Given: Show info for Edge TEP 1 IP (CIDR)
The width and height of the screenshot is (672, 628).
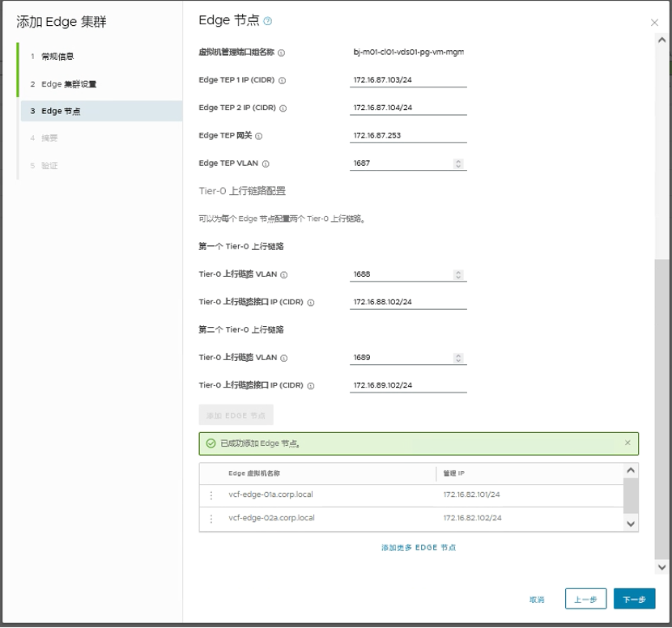Looking at the screenshot, I should (x=282, y=81).
